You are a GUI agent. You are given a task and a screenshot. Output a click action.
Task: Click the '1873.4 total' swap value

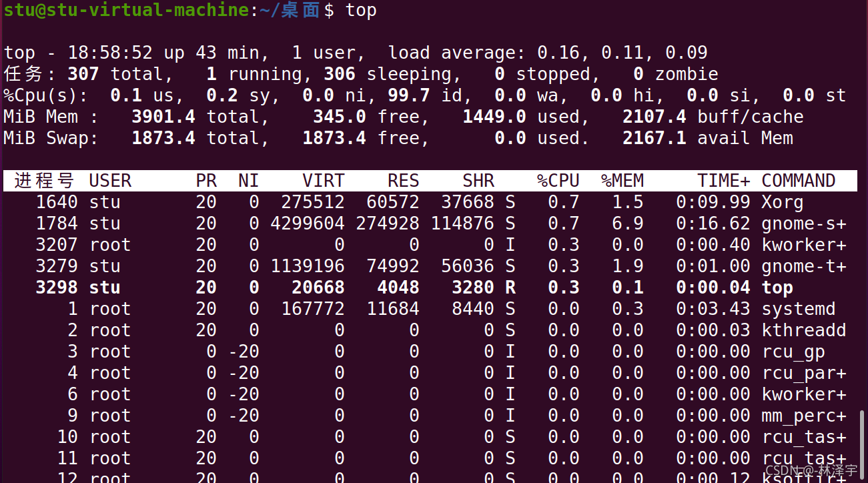[200, 138]
